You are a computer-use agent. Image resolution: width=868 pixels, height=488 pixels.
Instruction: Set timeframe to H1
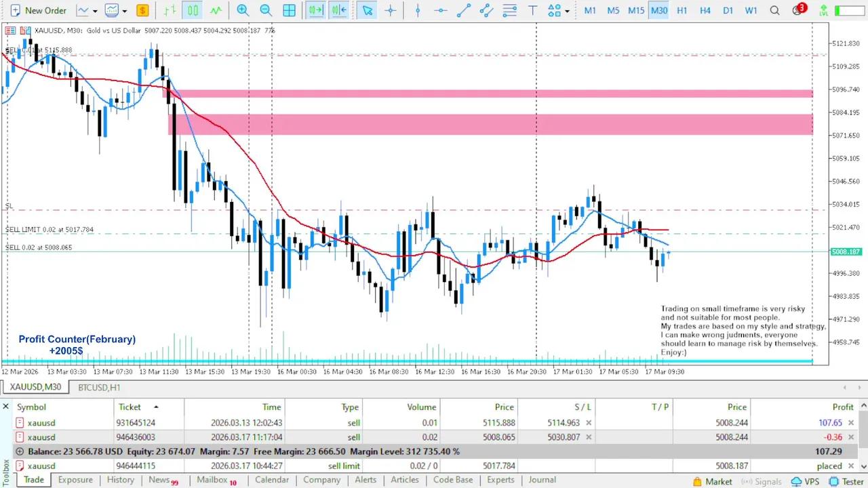click(682, 10)
